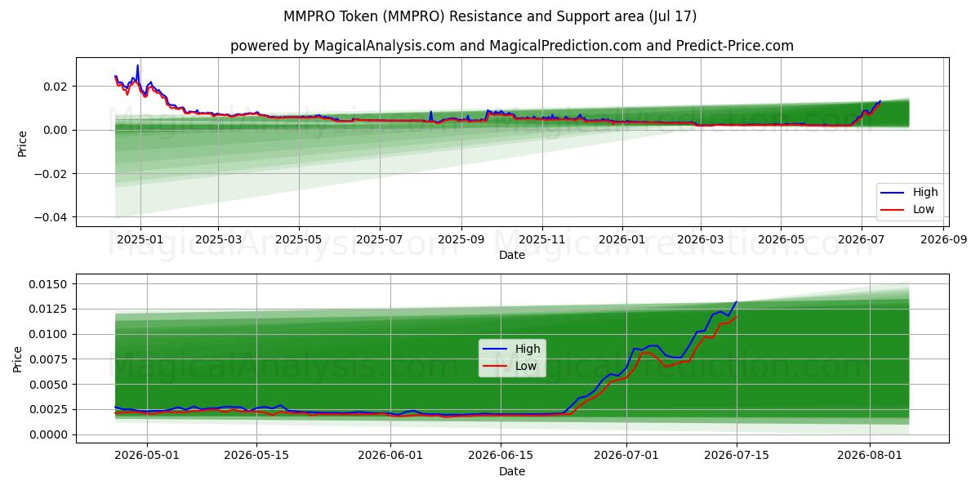This screenshot has height=490, width=980.
Task: Click the bottom chart x-axis label 2026-07-01
Action: click(x=627, y=457)
